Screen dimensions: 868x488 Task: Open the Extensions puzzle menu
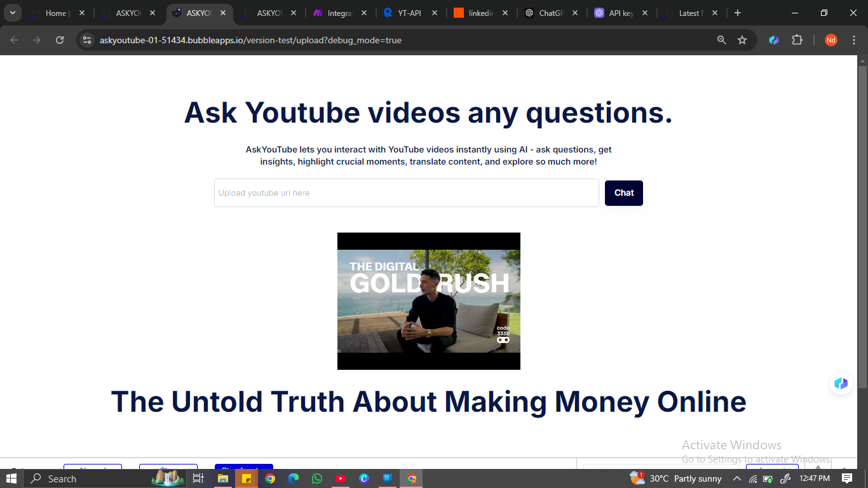[797, 40]
